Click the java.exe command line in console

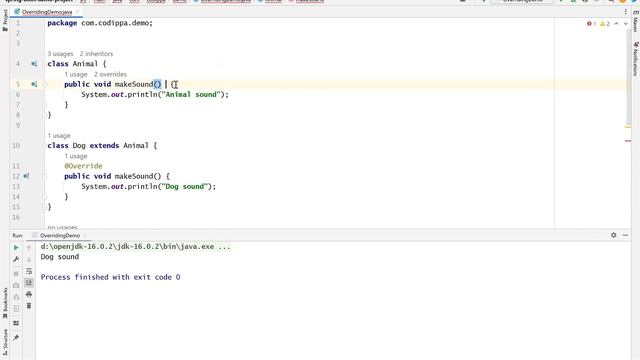point(136,247)
